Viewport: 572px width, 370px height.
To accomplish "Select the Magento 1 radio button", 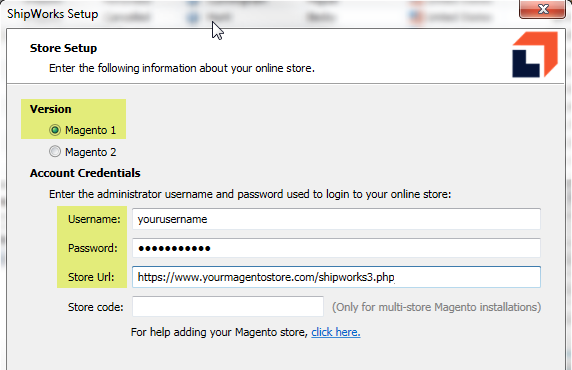I will coord(55,130).
